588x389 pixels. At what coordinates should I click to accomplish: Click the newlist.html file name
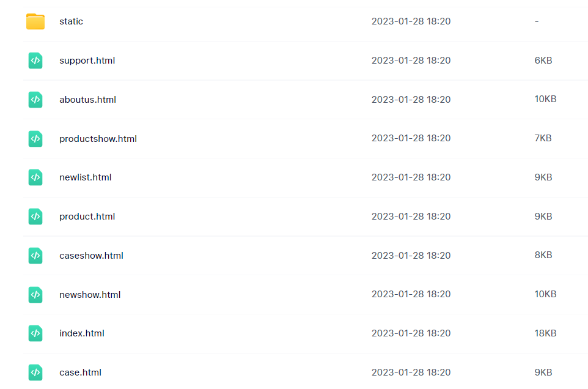click(86, 177)
